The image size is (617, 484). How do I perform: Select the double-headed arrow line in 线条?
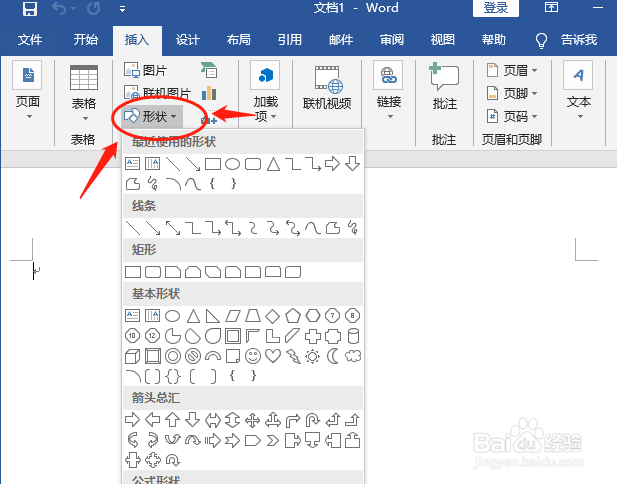[173, 228]
